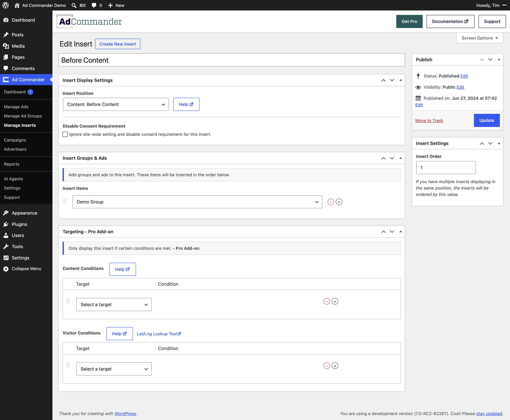Remove the Demo Group insert item
The height and width of the screenshot is (420, 510).
[331, 202]
